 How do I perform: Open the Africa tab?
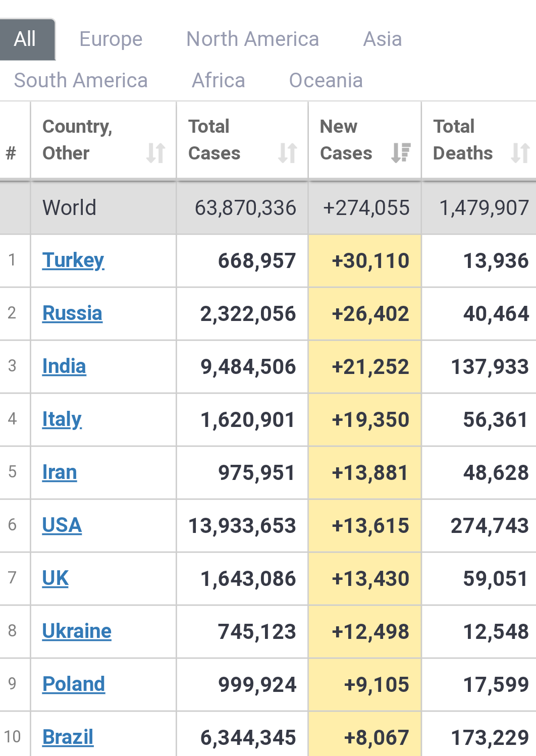tap(219, 80)
